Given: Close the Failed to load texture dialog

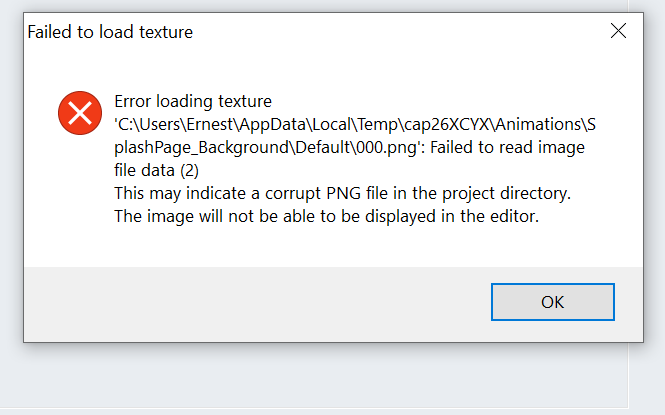Looking at the screenshot, I should pyautogui.click(x=618, y=31).
